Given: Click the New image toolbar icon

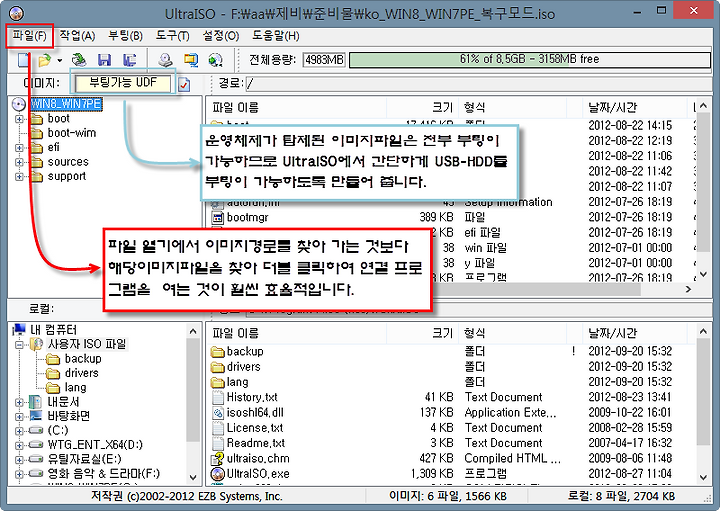Looking at the screenshot, I should click(x=23, y=60).
